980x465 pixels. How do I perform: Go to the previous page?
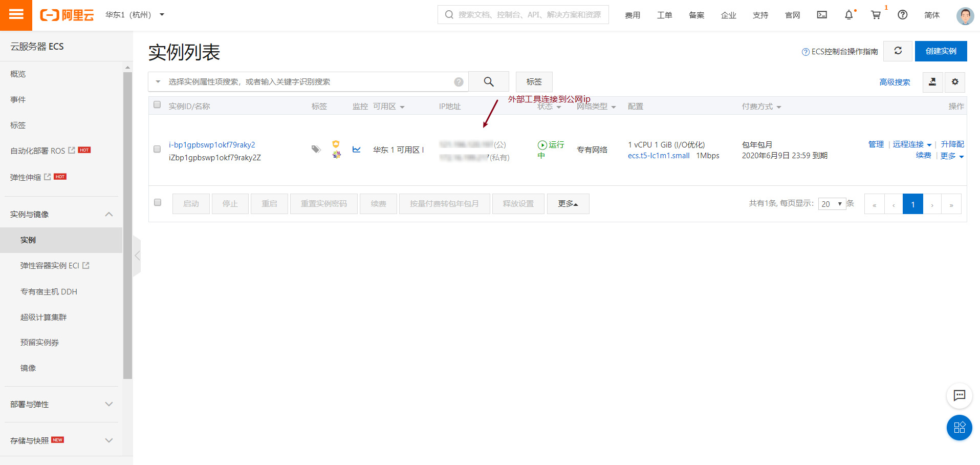tap(894, 204)
